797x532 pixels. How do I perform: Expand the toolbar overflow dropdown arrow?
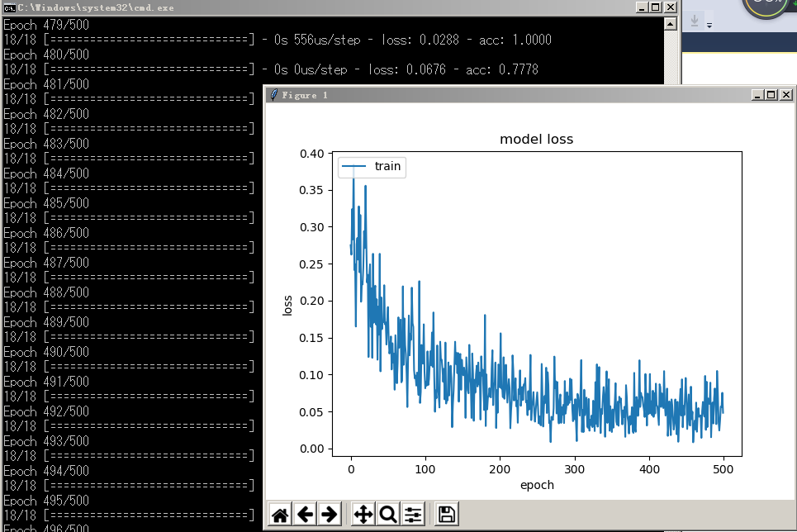709,26
